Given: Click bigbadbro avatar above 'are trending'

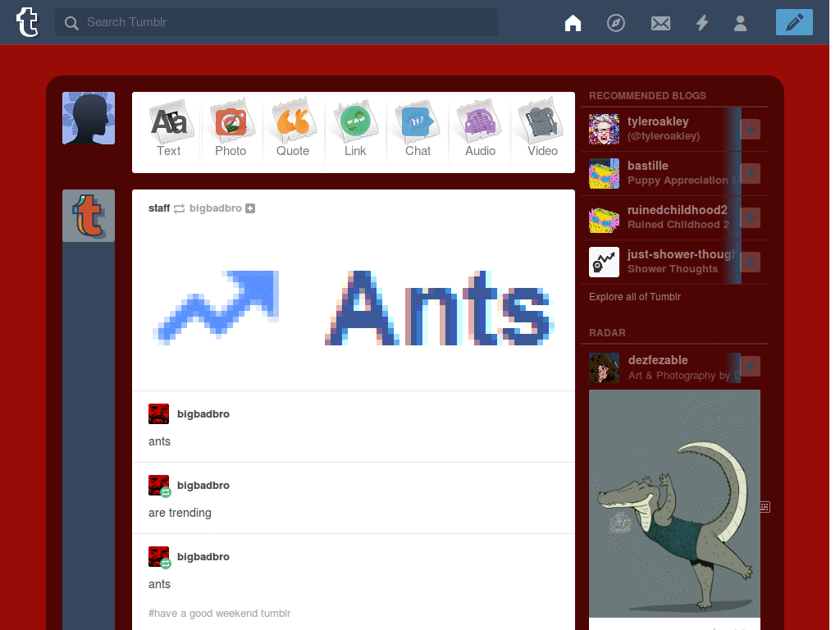Looking at the screenshot, I should click(x=159, y=486).
